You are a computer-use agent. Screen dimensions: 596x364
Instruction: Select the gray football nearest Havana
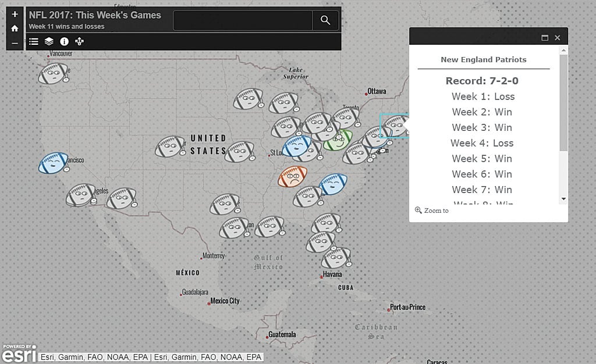[336, 258]
